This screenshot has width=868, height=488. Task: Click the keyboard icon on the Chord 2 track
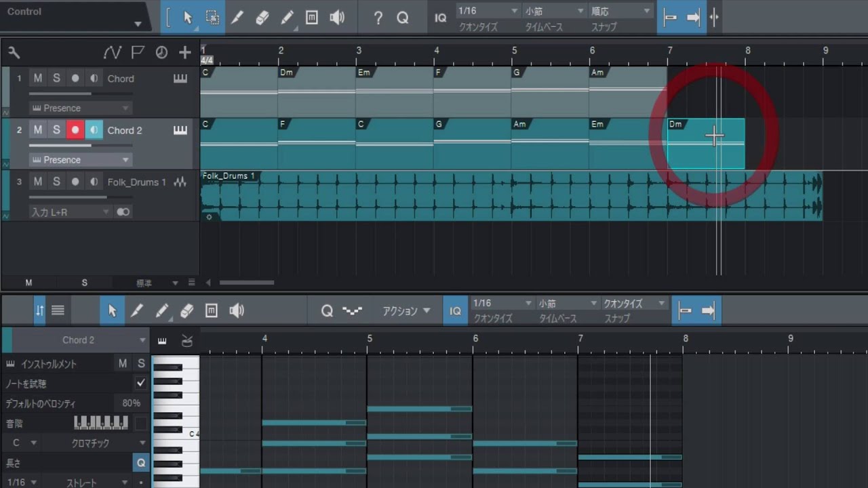(x=180, y=130)
